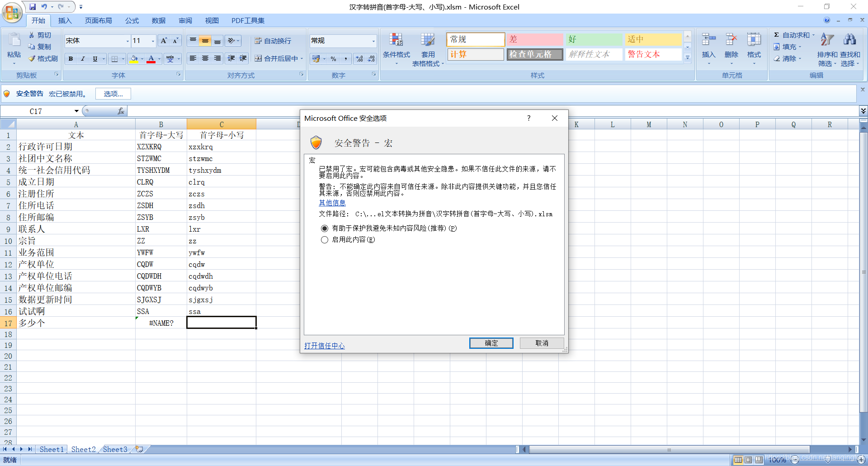Toggle underline formatting
Screen dimensions: 868x466
tap(95, 59)
